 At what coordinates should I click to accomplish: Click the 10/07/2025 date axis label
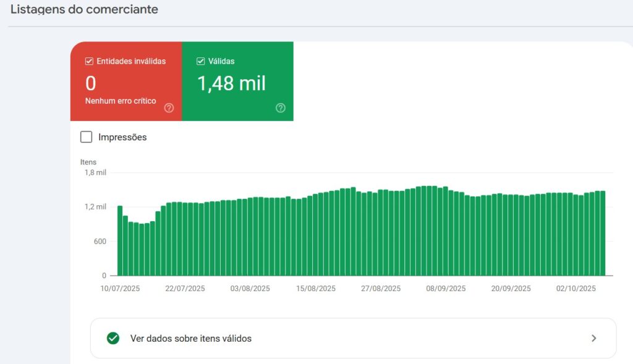(120, 289)
